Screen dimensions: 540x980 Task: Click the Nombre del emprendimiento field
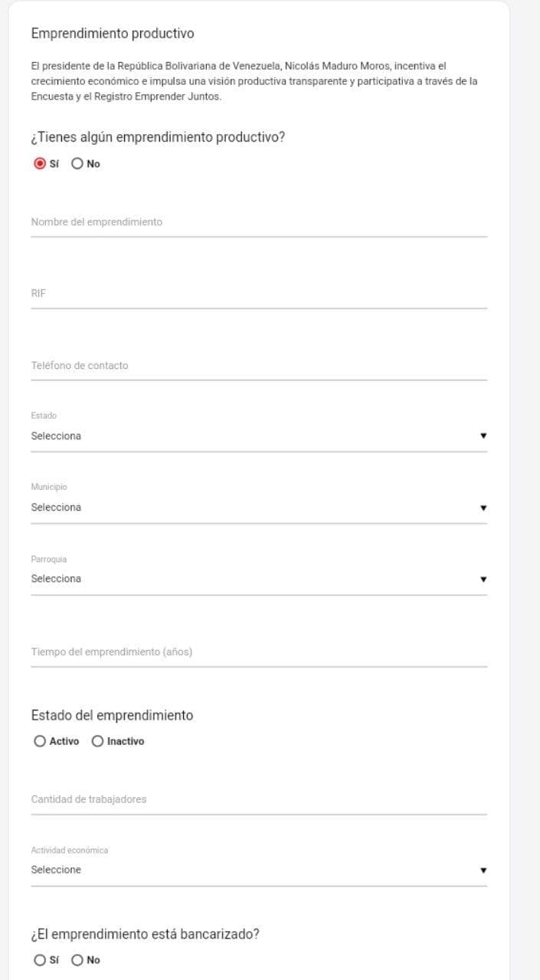259,223
